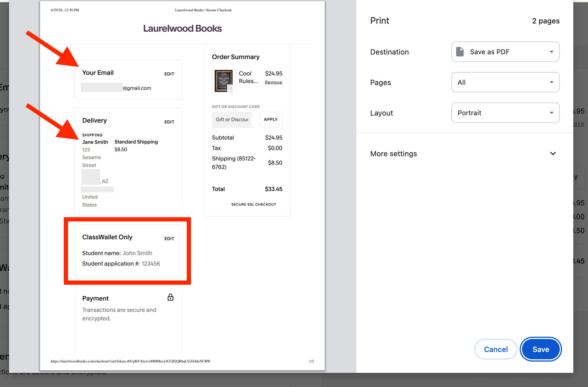Click the student application number '123456'

[151, 264]
